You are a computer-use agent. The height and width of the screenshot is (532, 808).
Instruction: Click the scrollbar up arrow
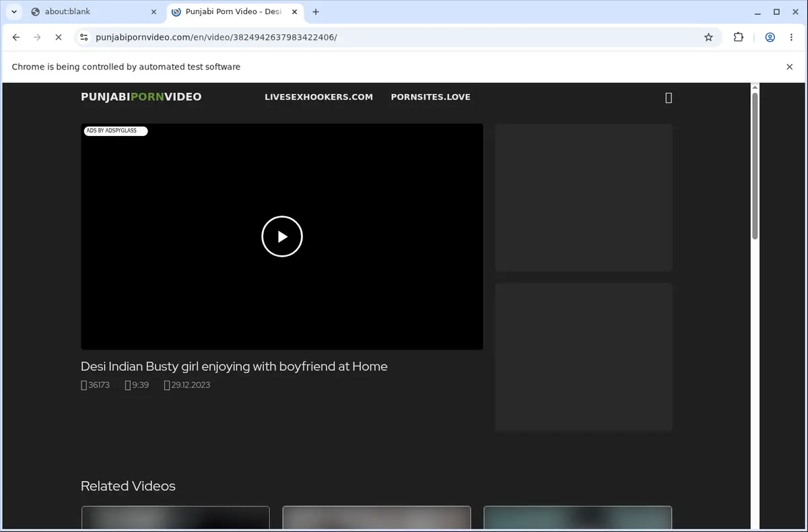click(x=755, y=87)
